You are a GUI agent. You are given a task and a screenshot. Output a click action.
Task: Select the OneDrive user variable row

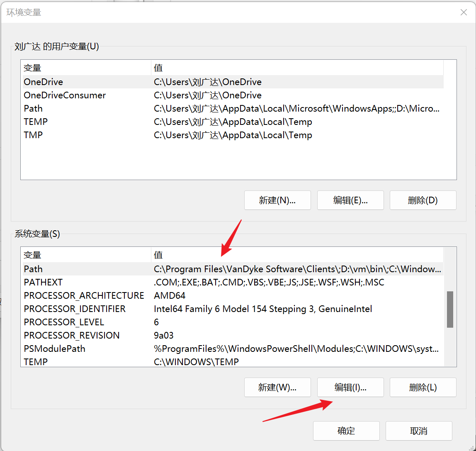[x=233, y=82]
